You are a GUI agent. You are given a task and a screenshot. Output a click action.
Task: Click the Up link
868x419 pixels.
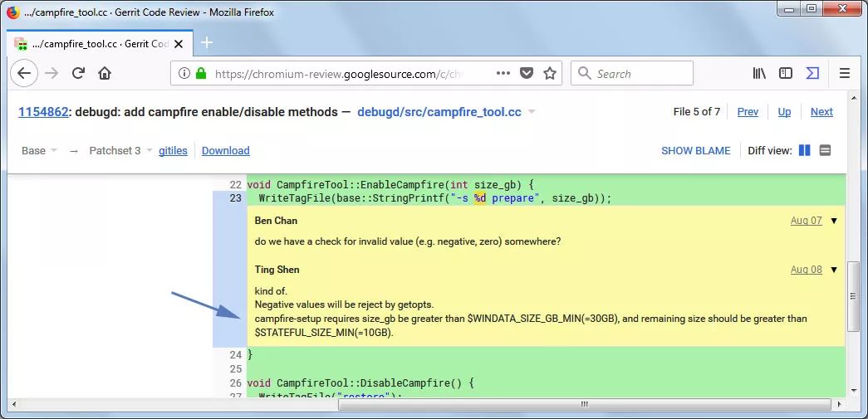point(784,112)
